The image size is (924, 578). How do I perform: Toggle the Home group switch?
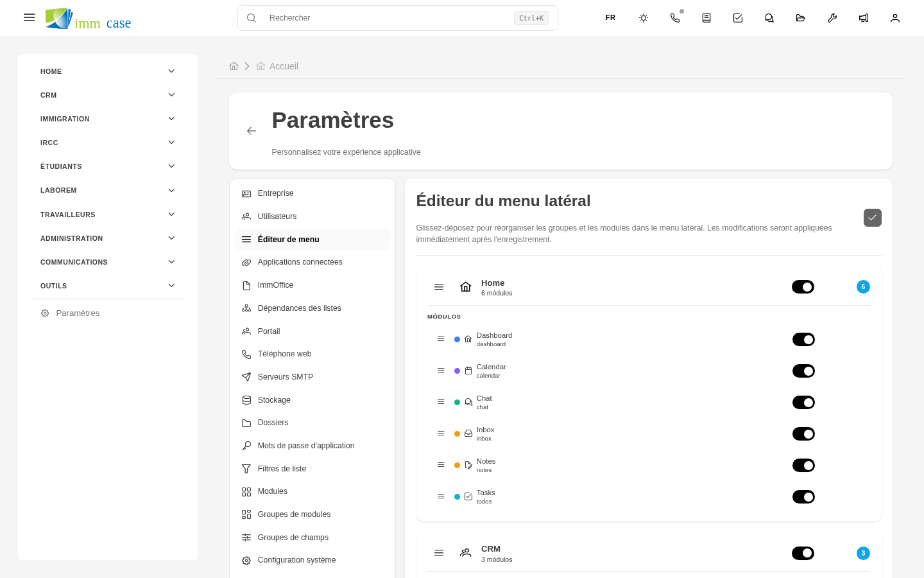(x=803, y=287)
